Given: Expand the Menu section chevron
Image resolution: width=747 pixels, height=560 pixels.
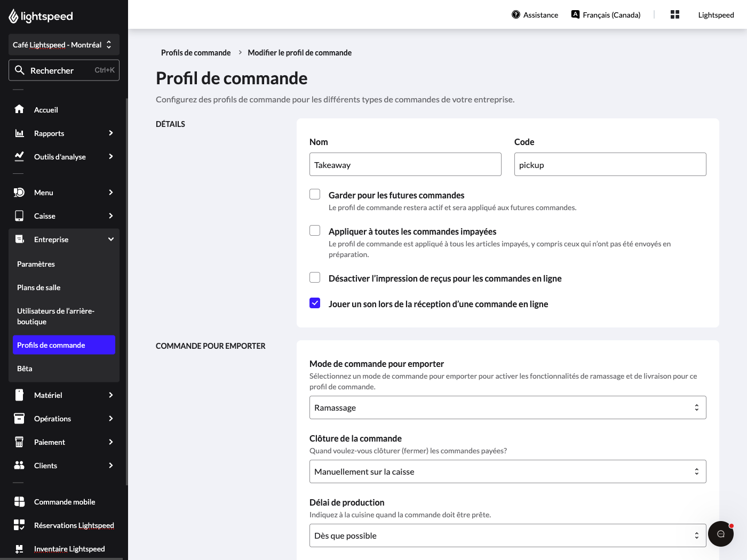Looking at the screenshot, I should click(x=111, y=193).
